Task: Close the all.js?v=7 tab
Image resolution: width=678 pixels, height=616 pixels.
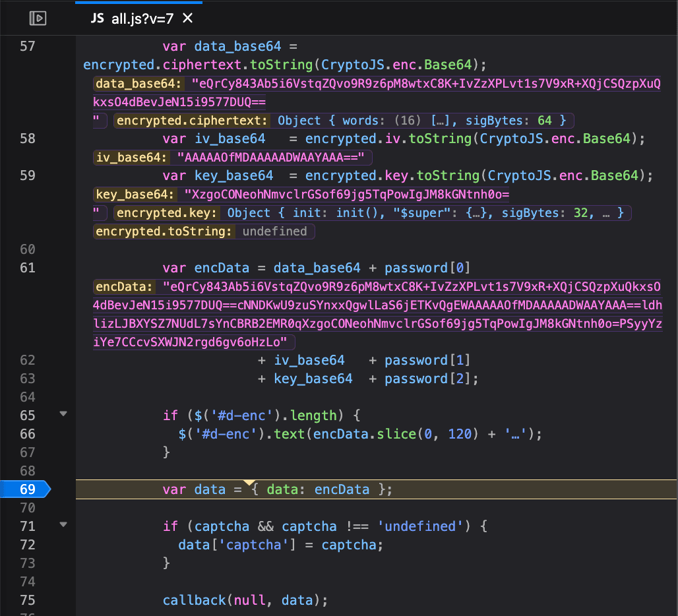Action: [x=187, y=18]
